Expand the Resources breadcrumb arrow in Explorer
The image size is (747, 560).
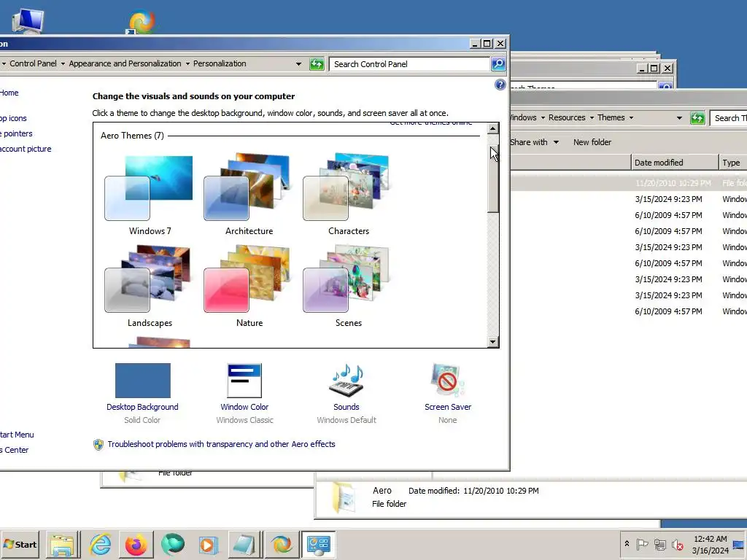(592, 117)
